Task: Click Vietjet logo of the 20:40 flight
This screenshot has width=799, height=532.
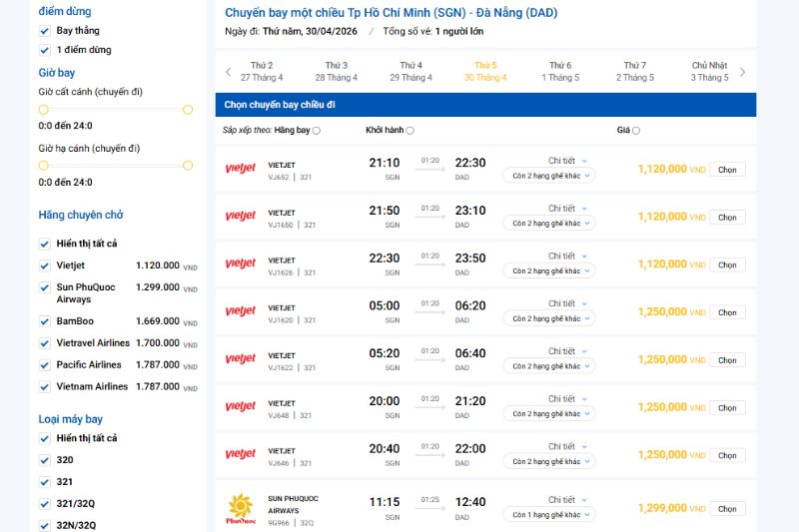Action: coord(241,454)
